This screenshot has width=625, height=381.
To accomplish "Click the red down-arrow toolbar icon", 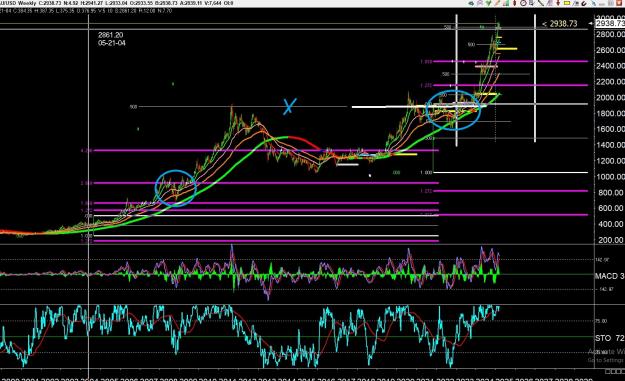I will pyautogui.click(x=558, y=3).
